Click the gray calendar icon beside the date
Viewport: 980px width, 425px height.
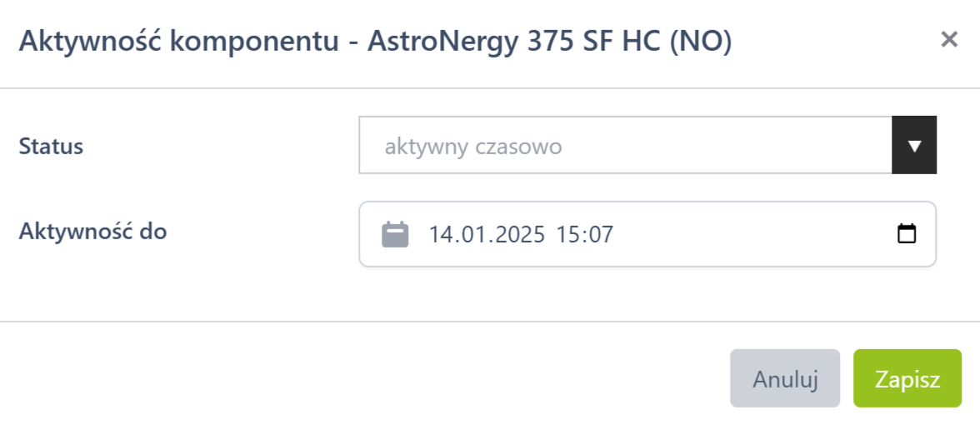click(x=395, y=234)
